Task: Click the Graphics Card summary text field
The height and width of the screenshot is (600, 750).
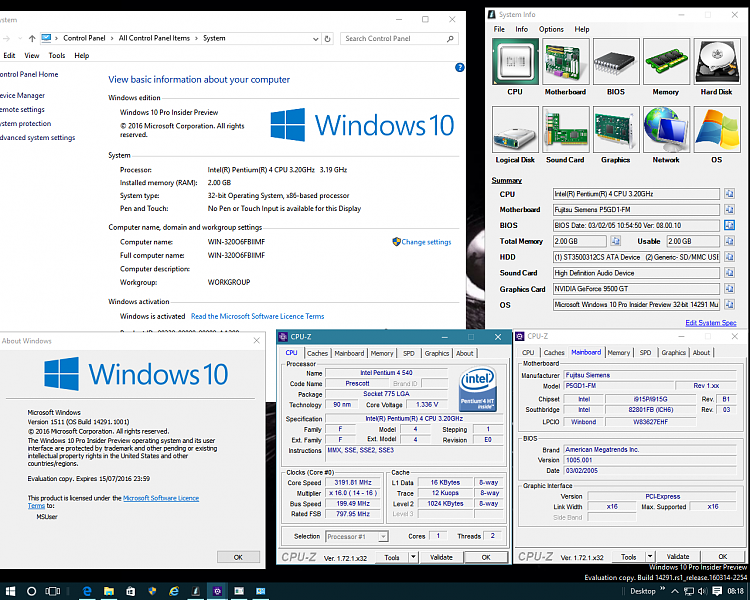Action: 636,289
